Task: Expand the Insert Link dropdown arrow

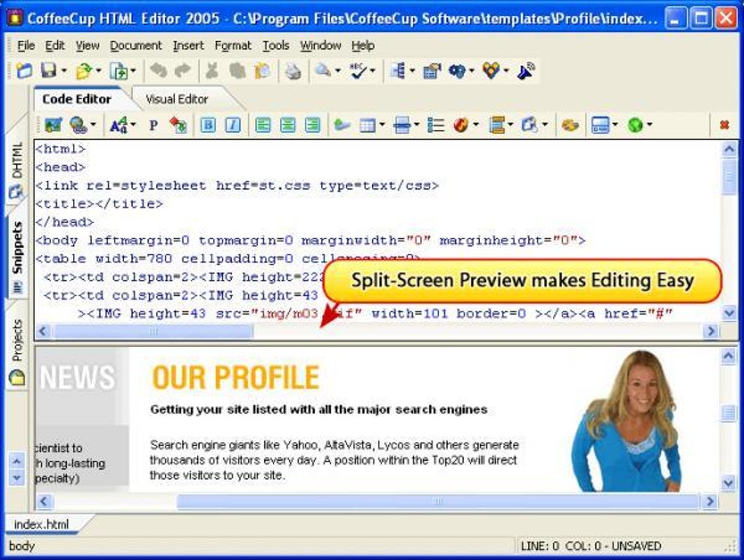Action: pyautogui.click(x=93, y=125)
